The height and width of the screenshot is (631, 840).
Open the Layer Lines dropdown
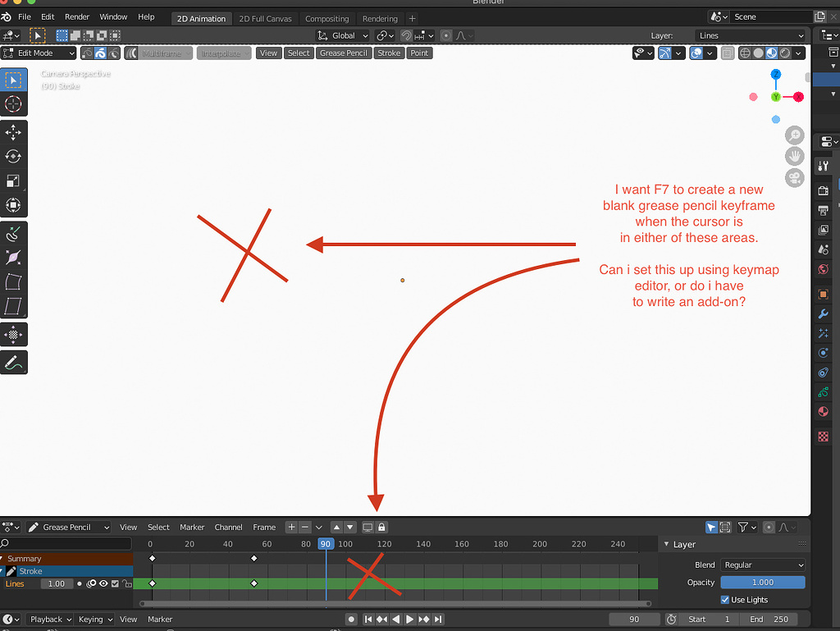point(750,35)
